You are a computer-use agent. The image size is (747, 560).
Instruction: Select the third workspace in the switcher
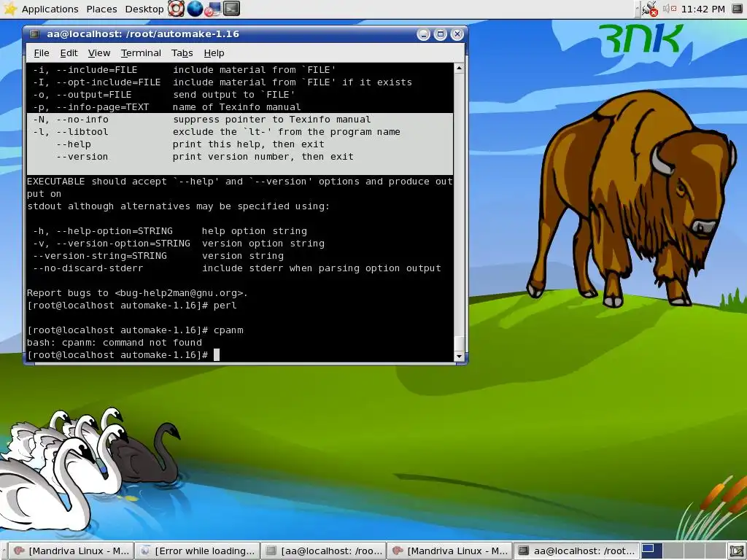(x=693, y=551)
